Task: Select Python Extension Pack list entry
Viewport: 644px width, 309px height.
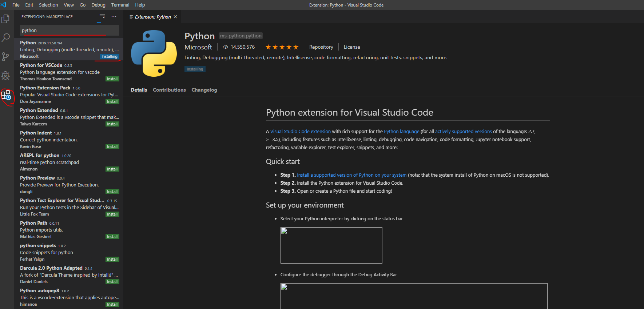Action: (x=69, y=94)
